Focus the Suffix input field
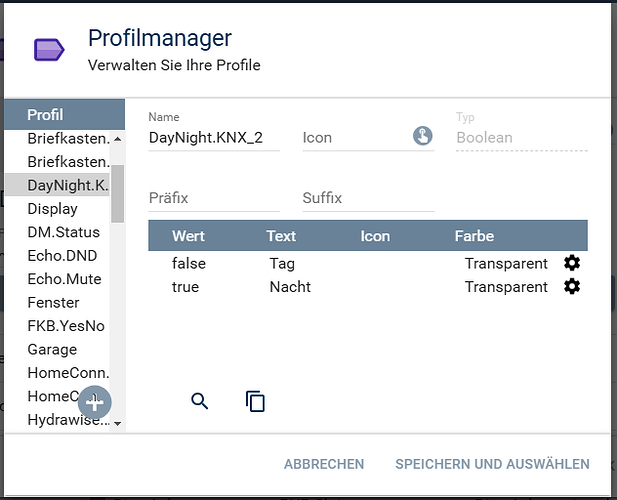 (368, 198)
